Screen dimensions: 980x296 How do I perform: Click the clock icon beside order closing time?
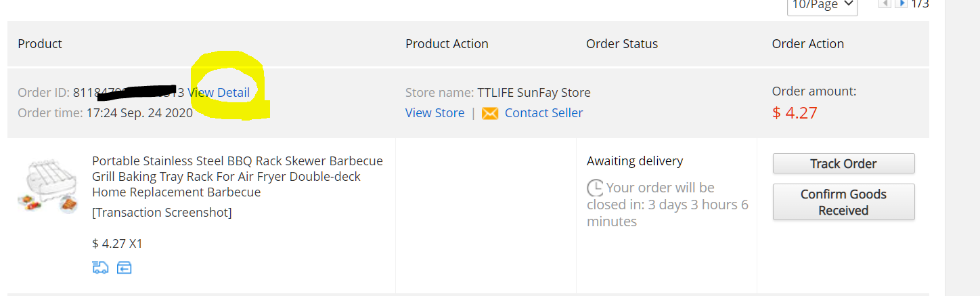[595, 188]
